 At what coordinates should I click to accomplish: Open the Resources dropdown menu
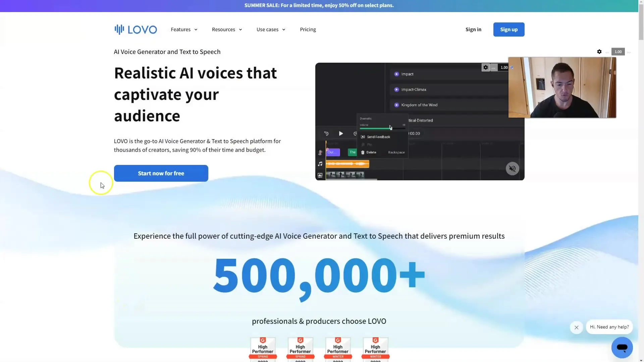(x=227, y=29)
